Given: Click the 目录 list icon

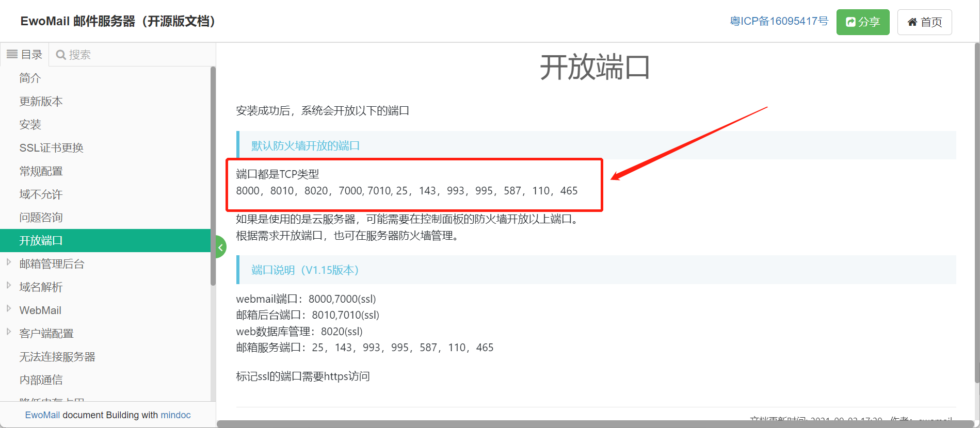Looking at the screenshot, I should 12,54.
